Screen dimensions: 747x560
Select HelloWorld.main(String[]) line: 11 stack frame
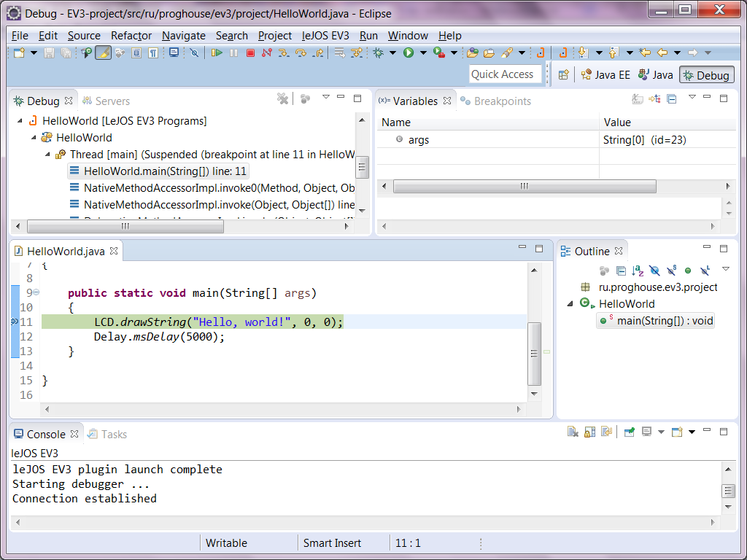click(158, 171)
